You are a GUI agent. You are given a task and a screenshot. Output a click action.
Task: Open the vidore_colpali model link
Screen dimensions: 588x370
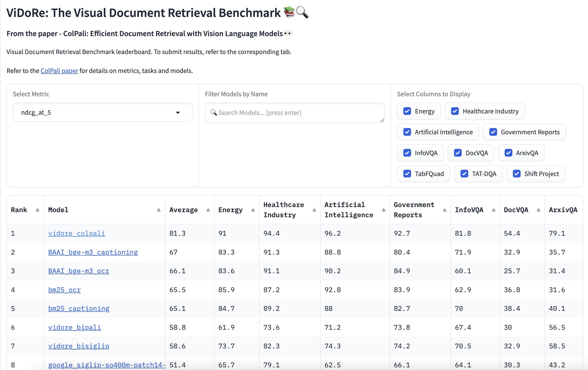[77, 233]
